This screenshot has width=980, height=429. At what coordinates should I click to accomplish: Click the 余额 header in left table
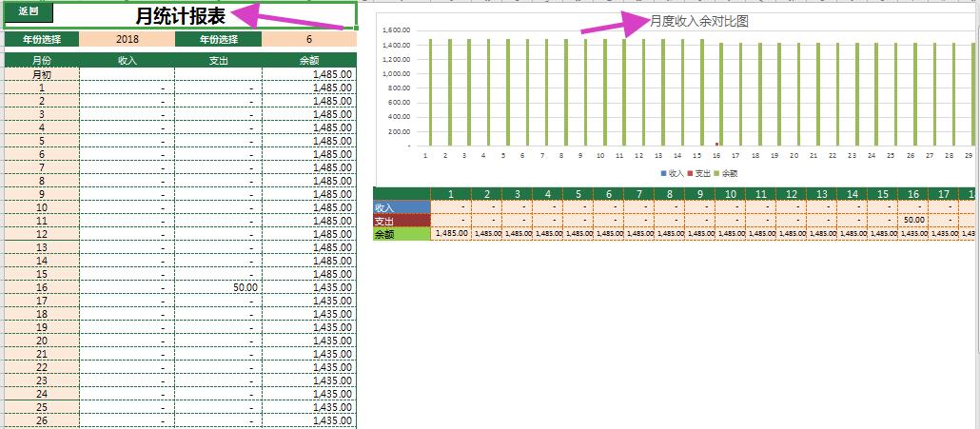pyautogui.click(x=308, y=61)
